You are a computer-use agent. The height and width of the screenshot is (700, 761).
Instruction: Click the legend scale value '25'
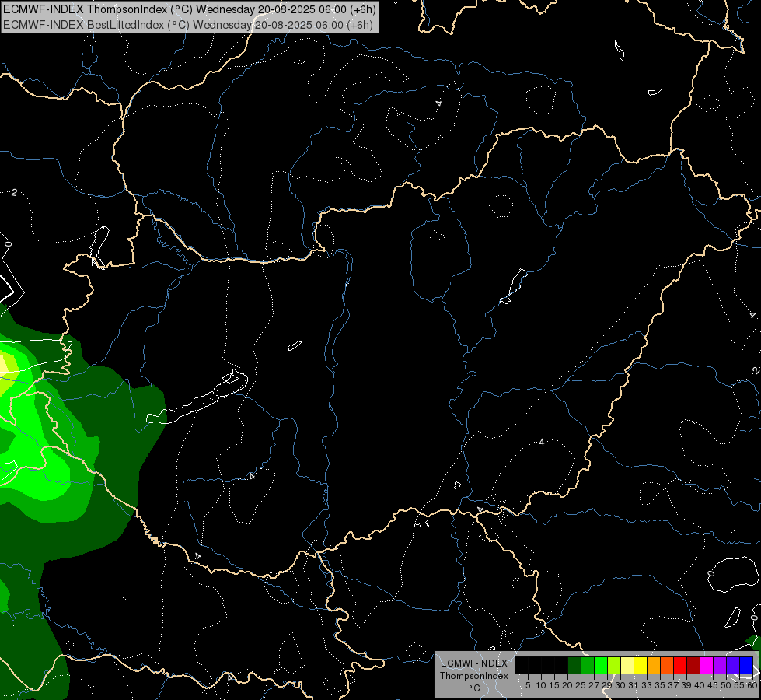pyautogui.click(x=581, y=685)
